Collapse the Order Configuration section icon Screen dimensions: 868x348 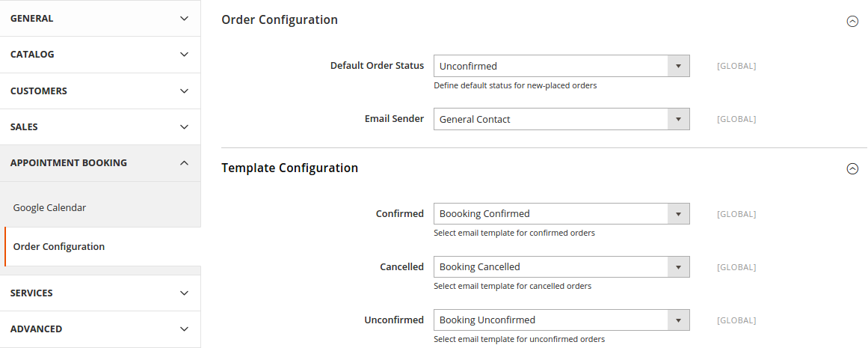tap(852, 21)
